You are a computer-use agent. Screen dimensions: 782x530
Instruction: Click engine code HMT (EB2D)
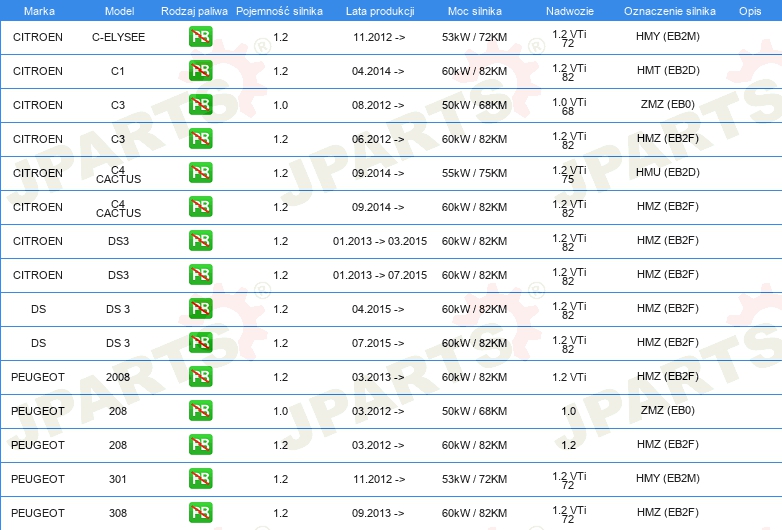(668, 70)
